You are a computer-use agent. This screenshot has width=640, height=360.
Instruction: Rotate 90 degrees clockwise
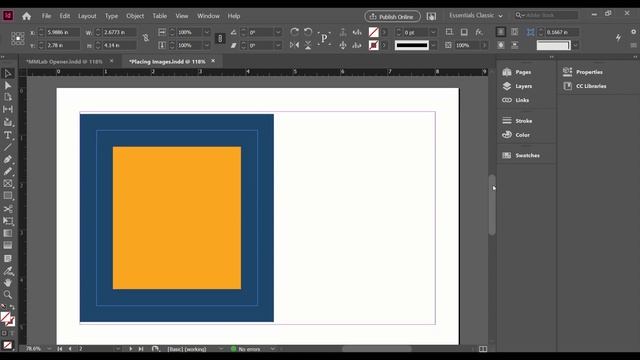pos(294,32)
